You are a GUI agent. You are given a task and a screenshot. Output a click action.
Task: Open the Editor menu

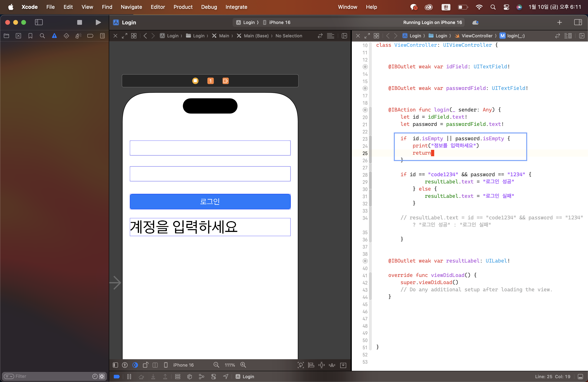click(158, 7)
